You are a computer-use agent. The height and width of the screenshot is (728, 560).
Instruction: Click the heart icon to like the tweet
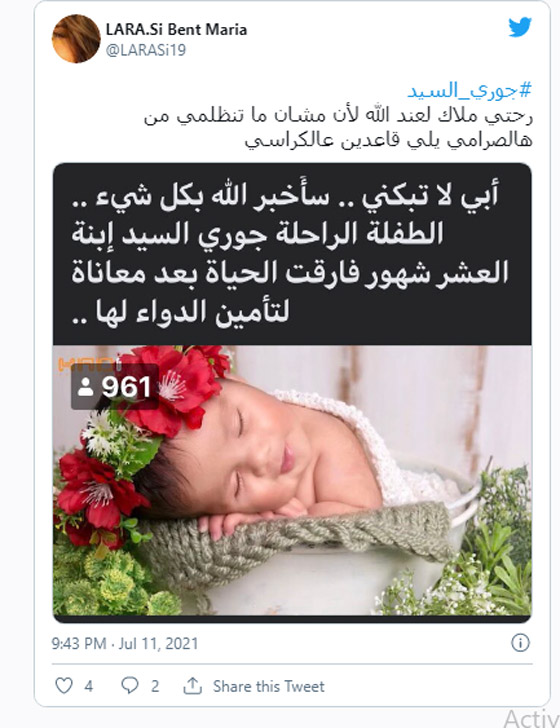(x=64, y=685)
